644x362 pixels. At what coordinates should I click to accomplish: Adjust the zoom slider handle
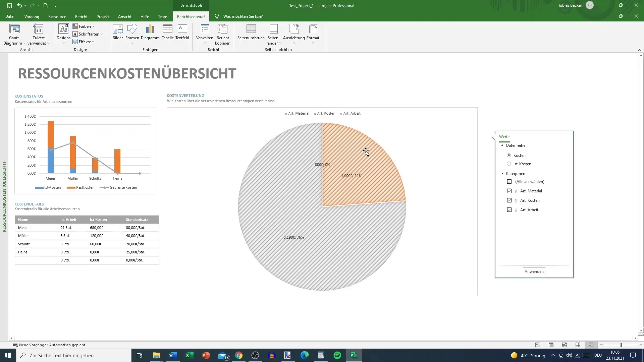(621, 345)
